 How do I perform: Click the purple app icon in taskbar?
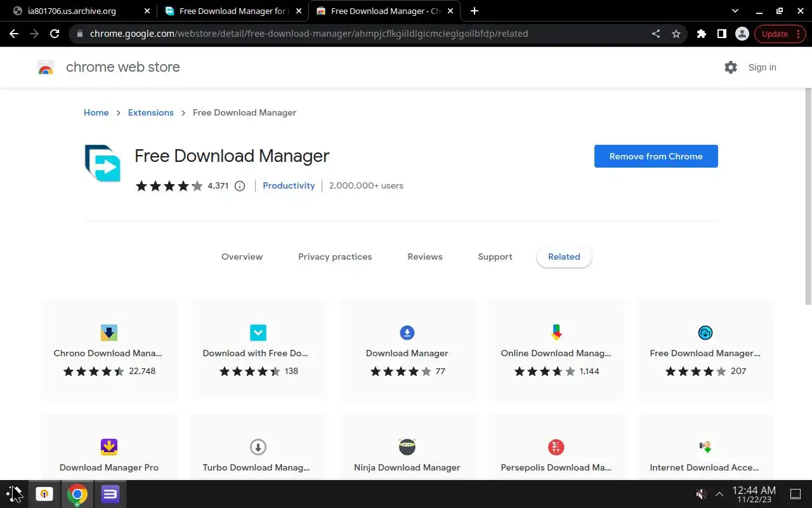point(110,494)
